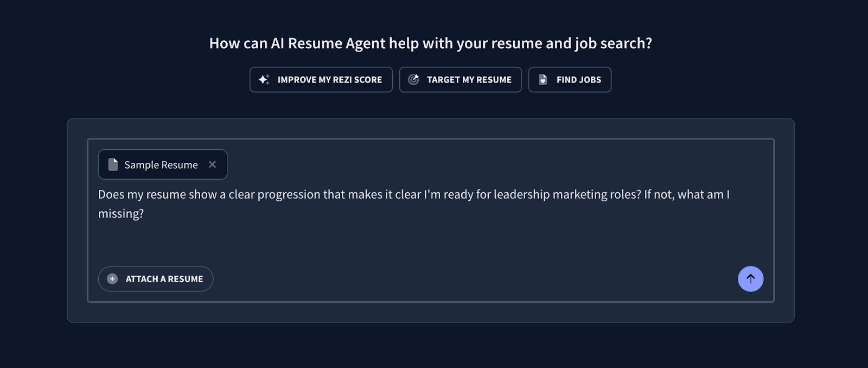
Task: Click the document page icon next to Sample Resume
Action: tap(113, 164)
